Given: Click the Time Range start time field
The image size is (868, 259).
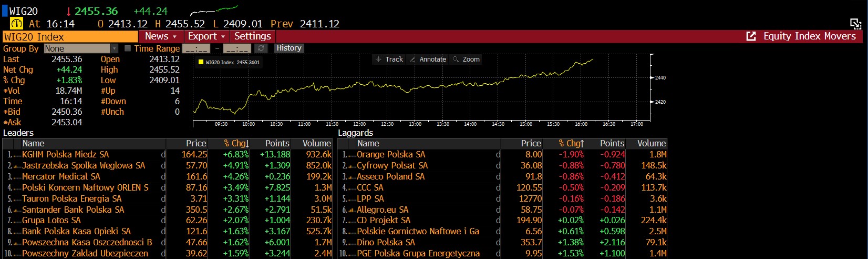Looking at the screenshot, I should (196, 48).
